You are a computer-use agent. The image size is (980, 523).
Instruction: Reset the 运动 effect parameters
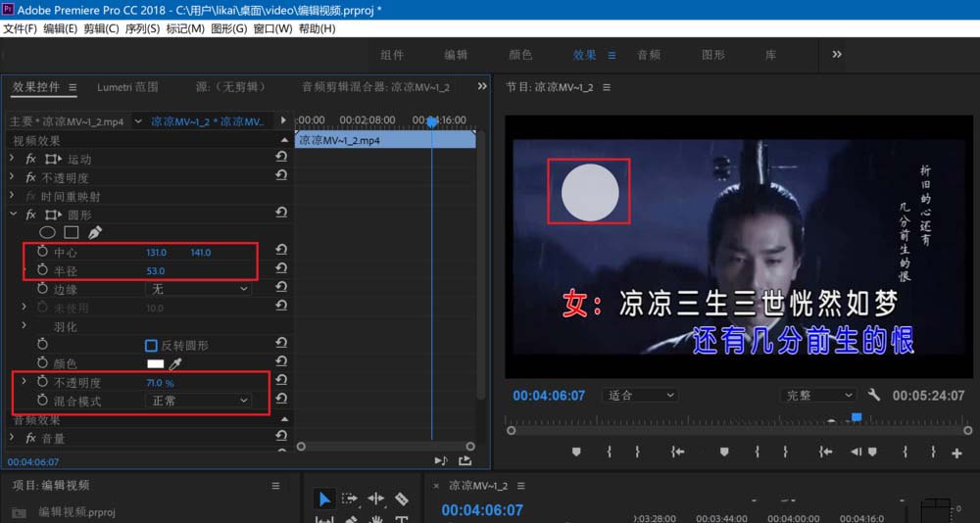(281, 159)
